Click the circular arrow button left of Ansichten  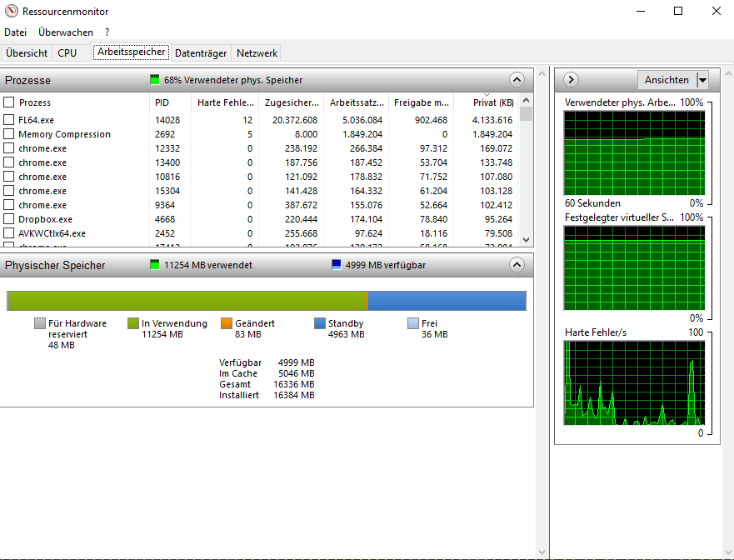coord(571,80)
